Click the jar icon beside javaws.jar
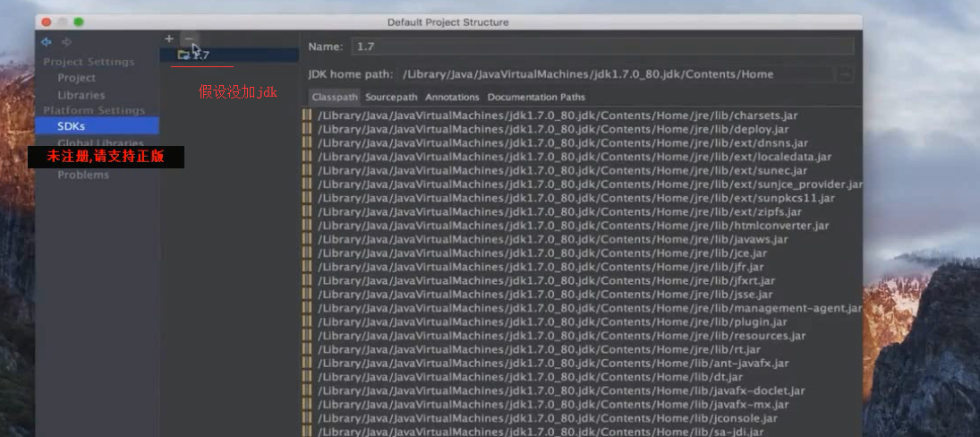Image resolution: width=980 pixels, height=437 pixels. 307,239
